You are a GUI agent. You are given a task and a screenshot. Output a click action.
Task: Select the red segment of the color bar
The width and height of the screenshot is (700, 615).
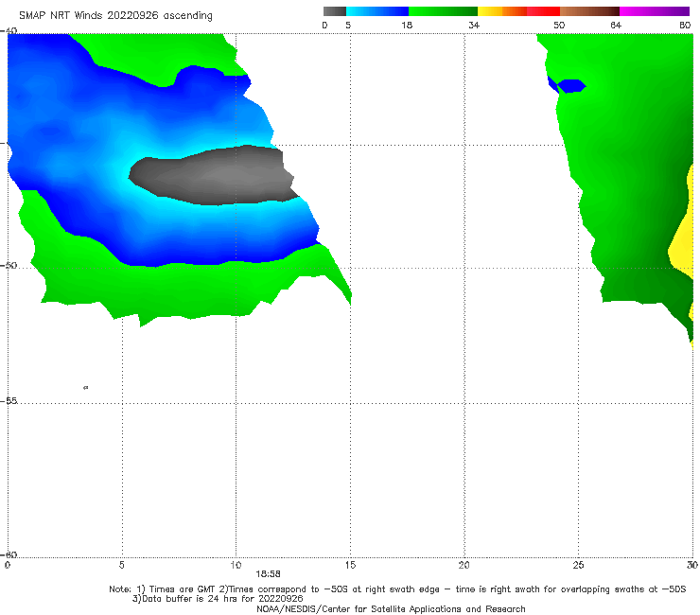[x=543, y=11]
